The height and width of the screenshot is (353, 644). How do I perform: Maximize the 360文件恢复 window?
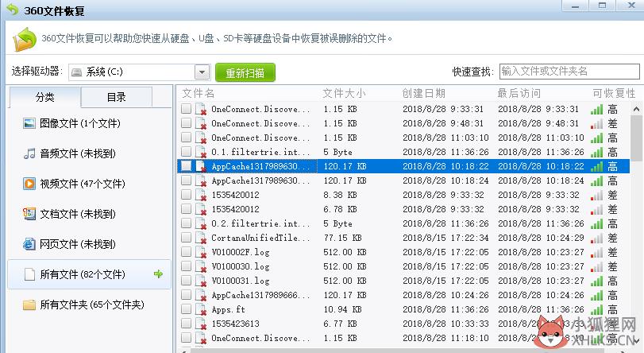(x=603, y=6)
